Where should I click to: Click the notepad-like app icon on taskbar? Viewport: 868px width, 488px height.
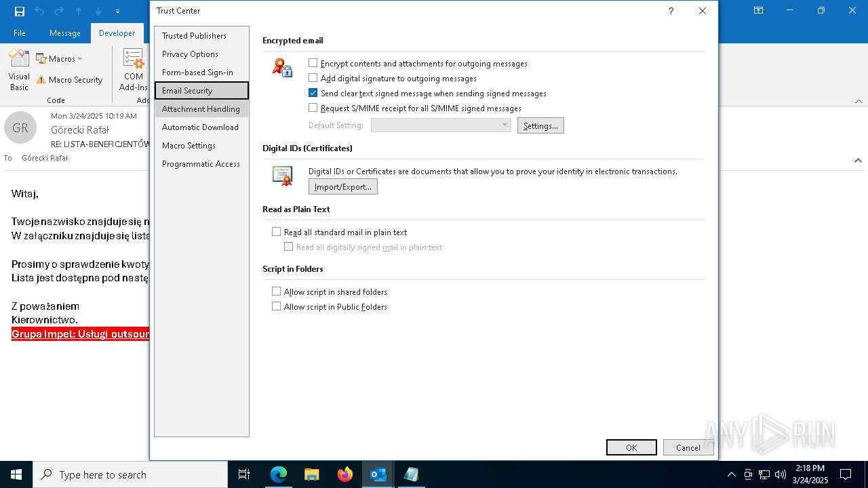click(412, 474)
